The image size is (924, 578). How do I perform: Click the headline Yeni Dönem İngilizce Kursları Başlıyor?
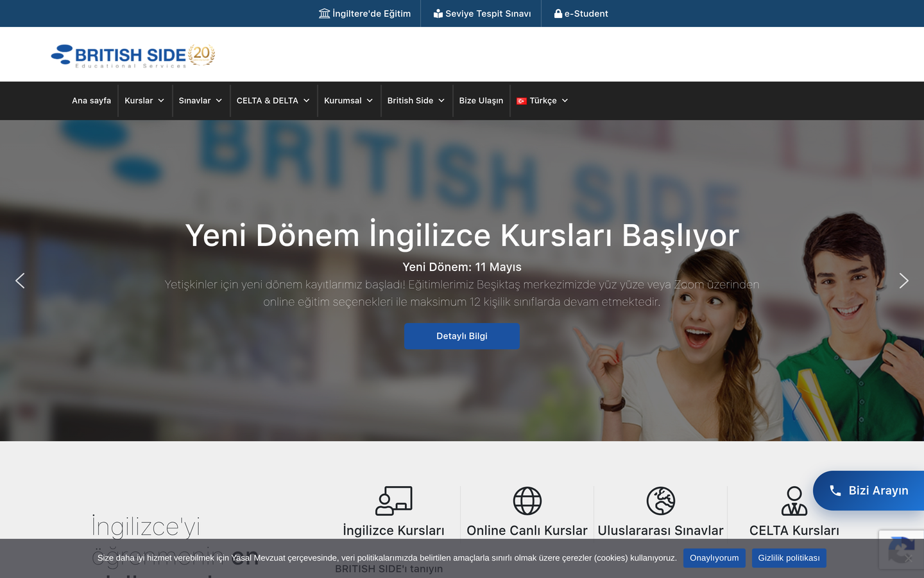tap(462, 235)
